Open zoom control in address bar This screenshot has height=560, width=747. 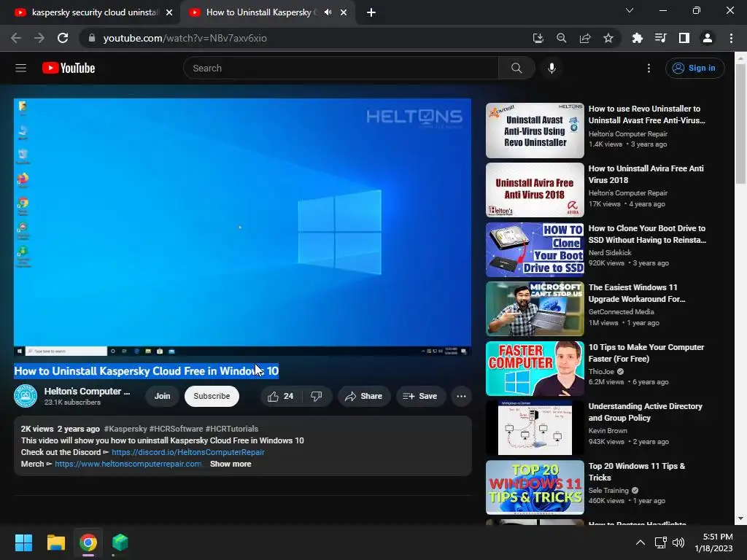pos(561,38)
